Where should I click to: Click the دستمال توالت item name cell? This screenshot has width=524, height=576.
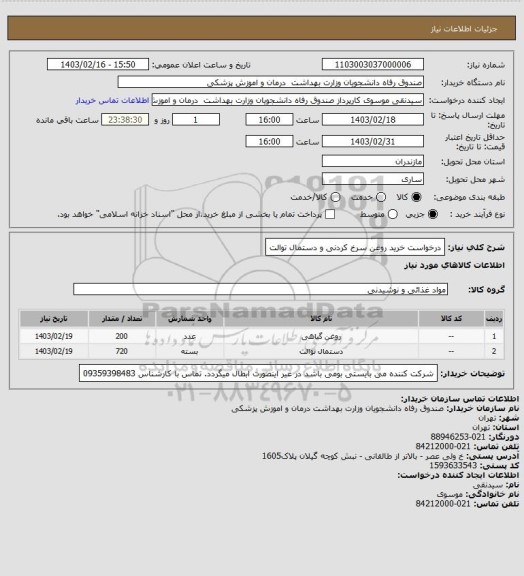tap(321, 352)
